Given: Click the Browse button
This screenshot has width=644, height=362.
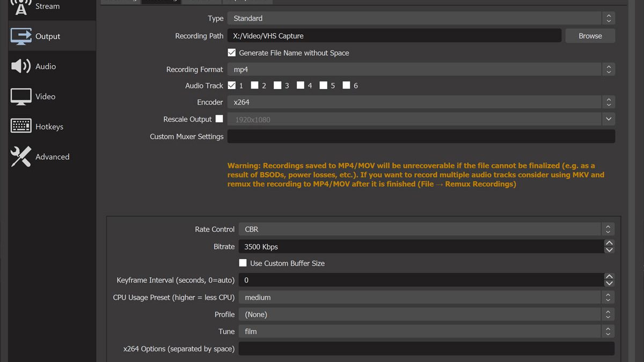Looking at the screenshot, I should (x=590, y=36).
